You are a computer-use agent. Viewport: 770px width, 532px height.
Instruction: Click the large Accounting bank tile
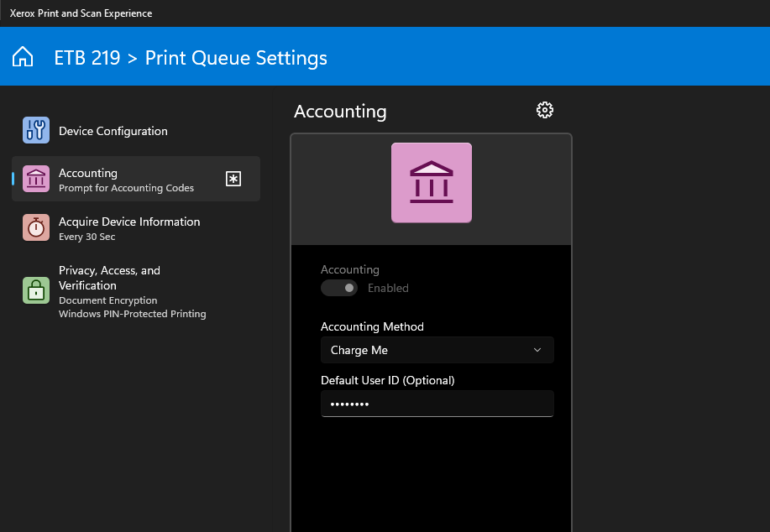[432, 183]
